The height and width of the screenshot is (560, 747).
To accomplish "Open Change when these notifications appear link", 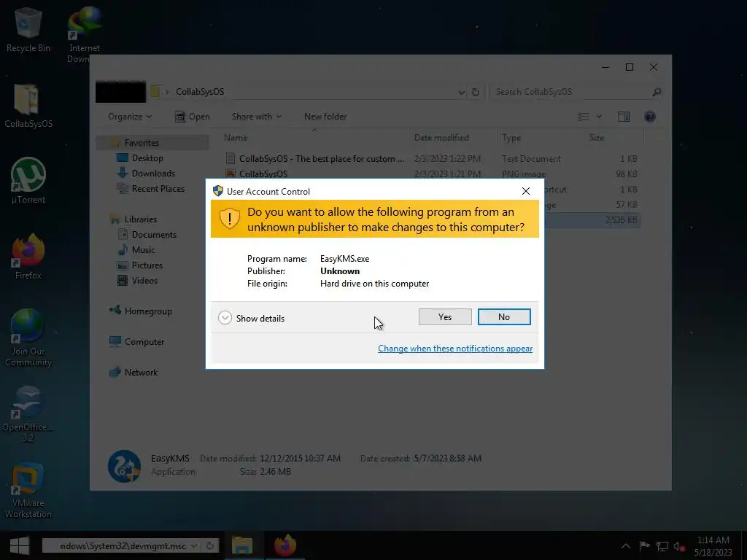I will pos(455,349).
